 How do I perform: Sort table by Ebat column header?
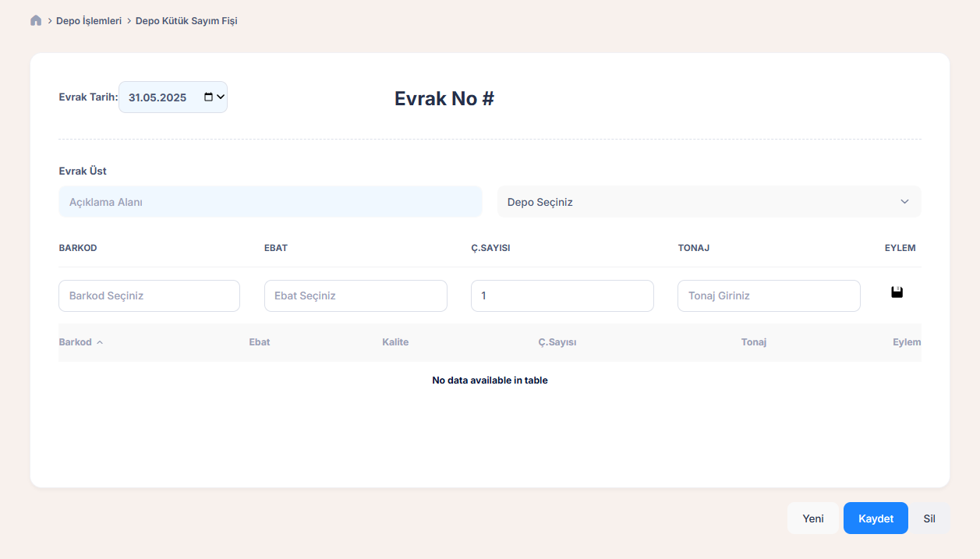click(x=260, y=342)
